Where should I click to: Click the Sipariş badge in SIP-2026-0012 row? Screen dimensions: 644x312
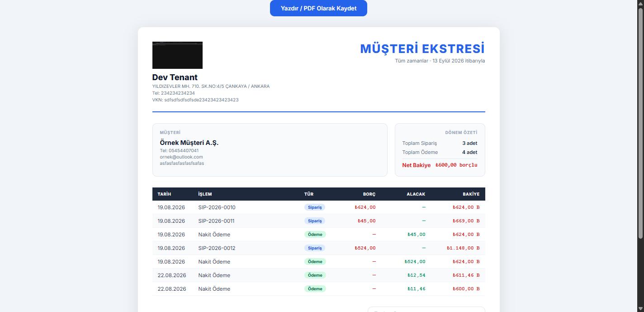tap(315, 248)
